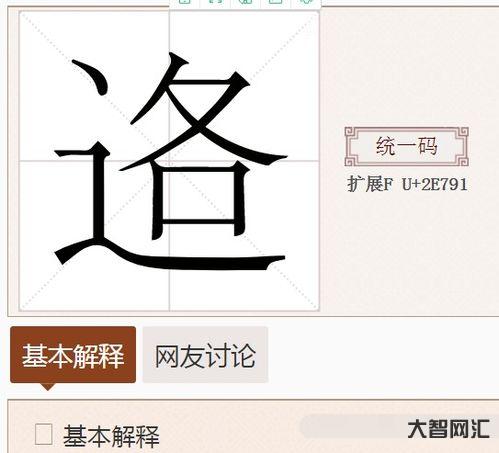This screenshot has width=499, height=453.
Task: Click the fourth rectangular icon in floating toolbar
Action: click(x=276, y=2)
